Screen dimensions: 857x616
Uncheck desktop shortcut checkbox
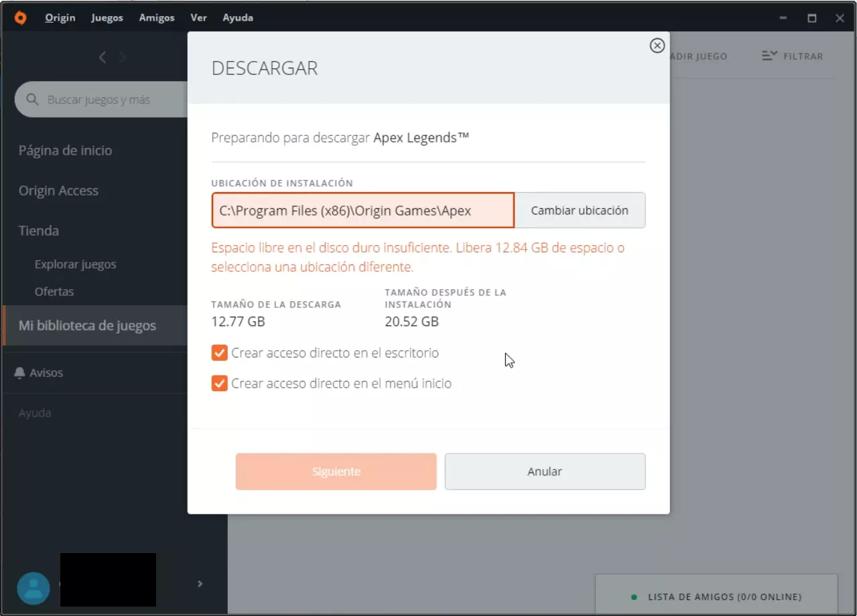[x=219, y=353]
